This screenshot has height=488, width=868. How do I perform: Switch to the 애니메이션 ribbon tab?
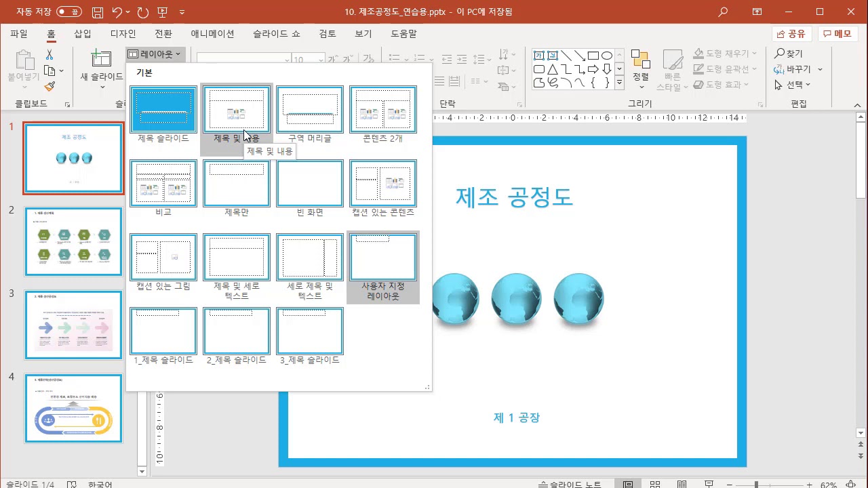(212, 34)
